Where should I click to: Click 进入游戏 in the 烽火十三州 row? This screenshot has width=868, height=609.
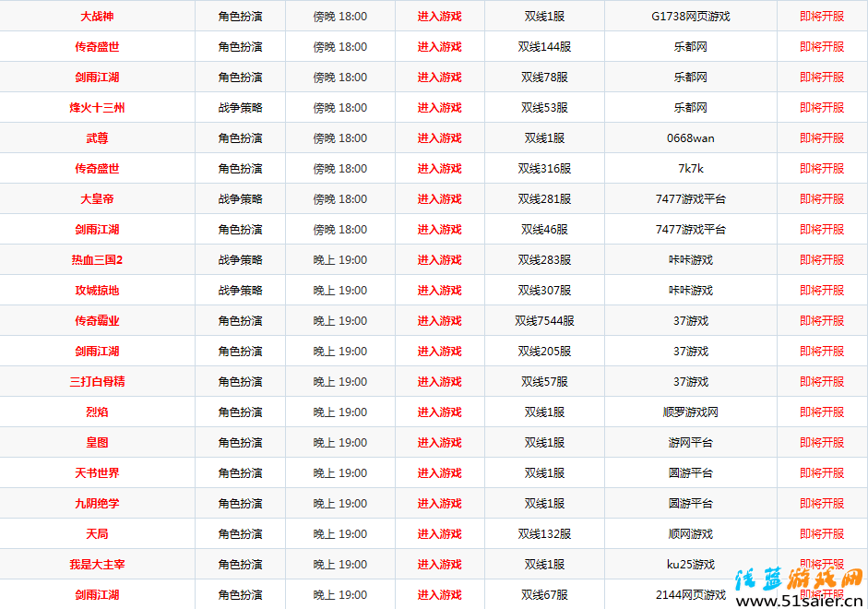point(440,108)
